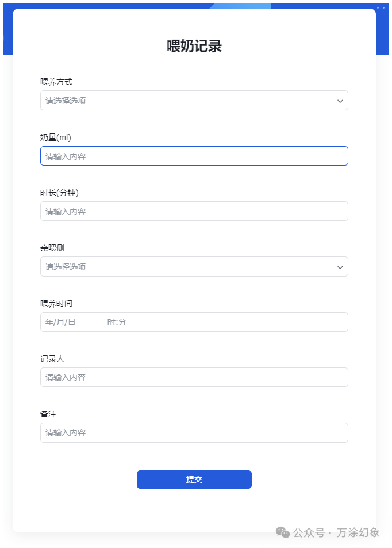The image size is (392, 548).
Task: Open the 亲喂侧 selection dropdown
Action: 194,266
